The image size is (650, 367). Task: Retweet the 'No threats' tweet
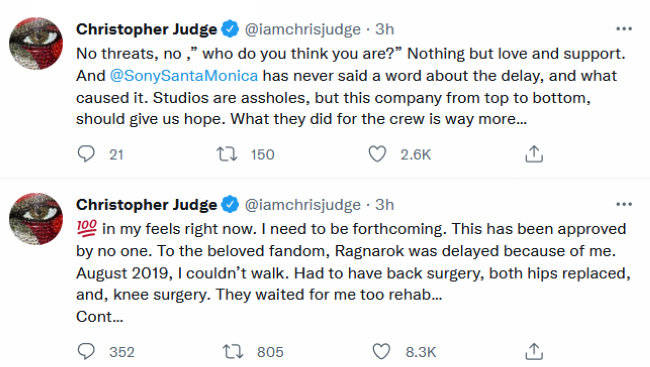227,154
